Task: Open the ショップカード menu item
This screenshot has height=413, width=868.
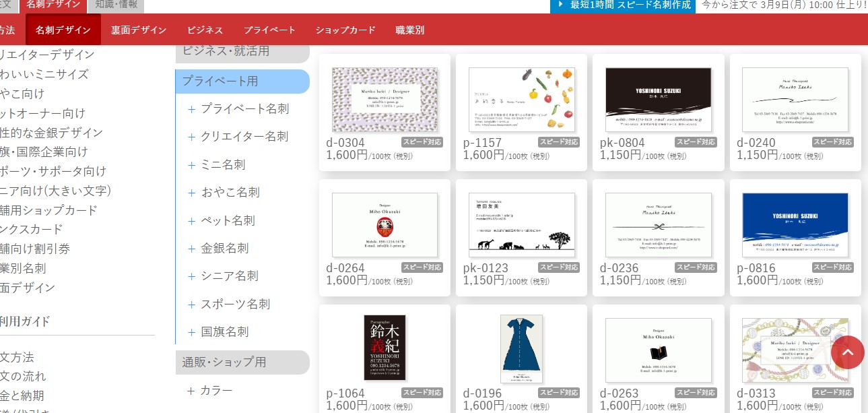Action: tap(345, 30)
